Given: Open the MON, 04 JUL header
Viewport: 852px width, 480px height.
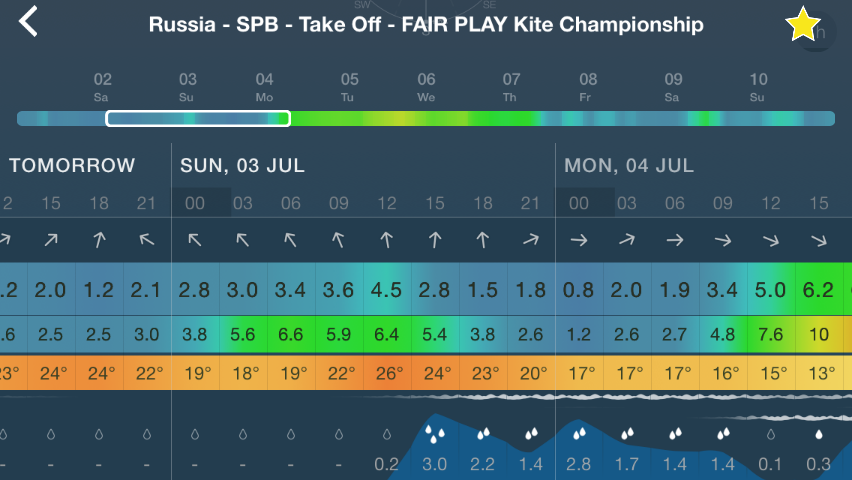Looking at the screenshot, I should 629,165.
